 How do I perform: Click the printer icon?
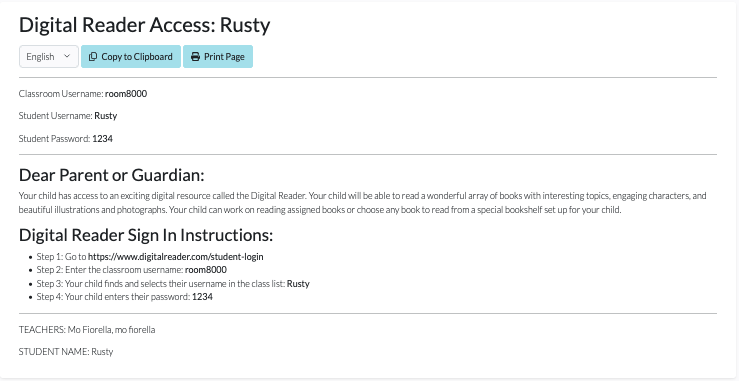[x=195, y=57]
